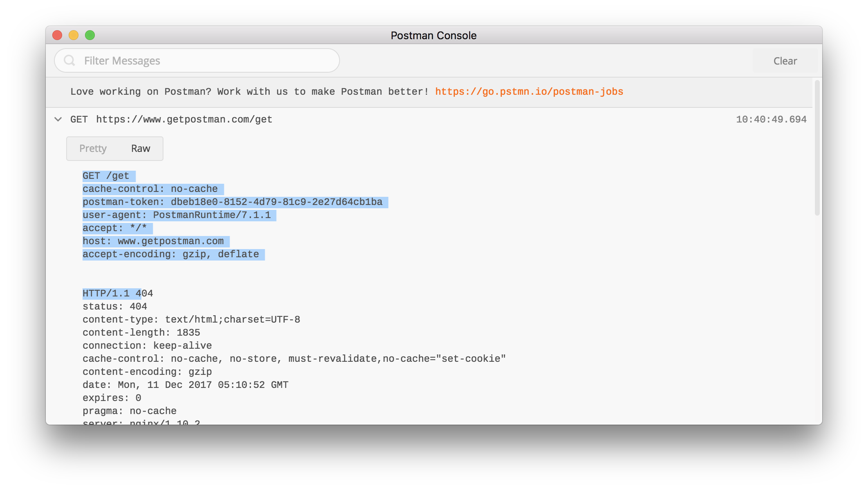Click the yellow minimize window button

pyautogui.click(x=74, y=35)
